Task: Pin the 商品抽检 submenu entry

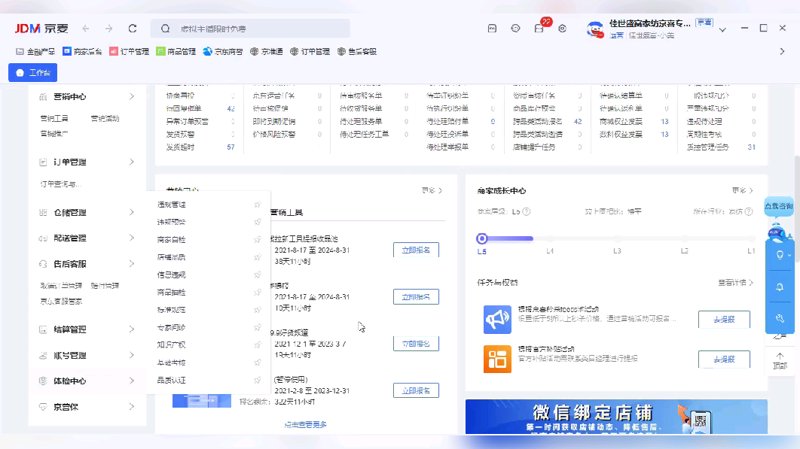Action: (x=257, y=292)
